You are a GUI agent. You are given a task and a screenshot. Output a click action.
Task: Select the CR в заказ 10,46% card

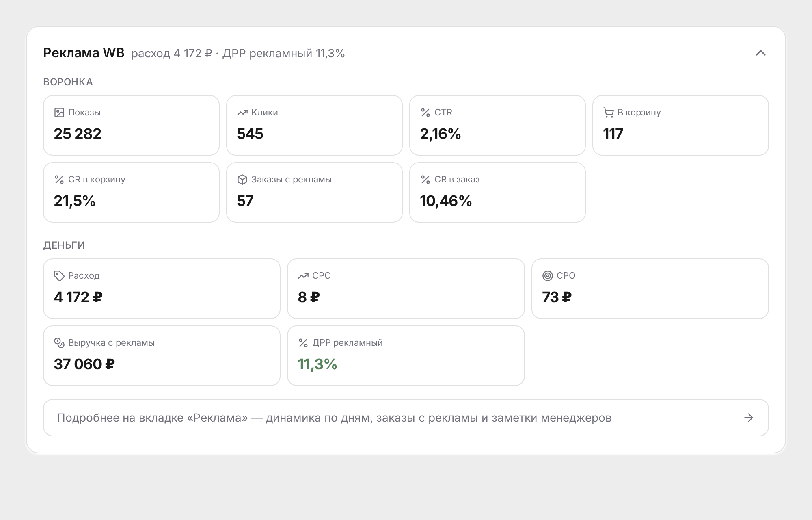[497, 192]
